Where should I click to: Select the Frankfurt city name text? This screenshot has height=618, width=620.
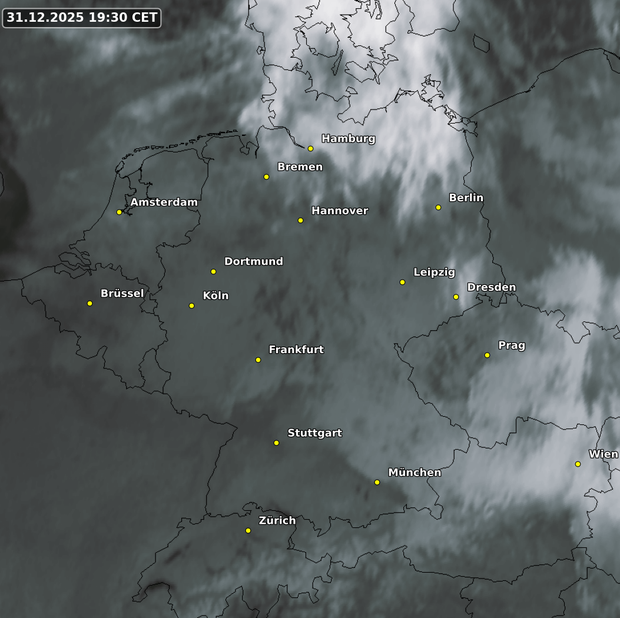(296, 350)
